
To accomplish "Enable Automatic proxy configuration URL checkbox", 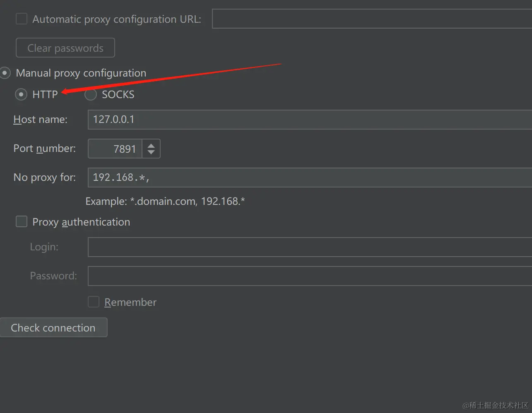I will tap(21, 19).
